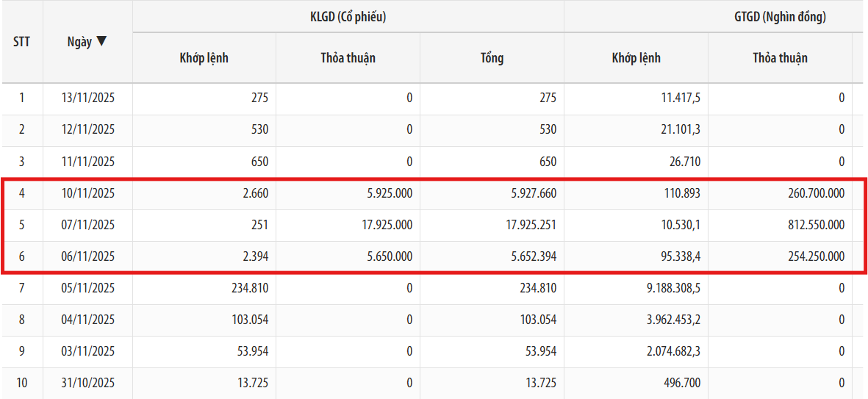Screen dimensions: 868x399
Task: Select Khớp lệnh header under GTGD
Action: (636, 58)
